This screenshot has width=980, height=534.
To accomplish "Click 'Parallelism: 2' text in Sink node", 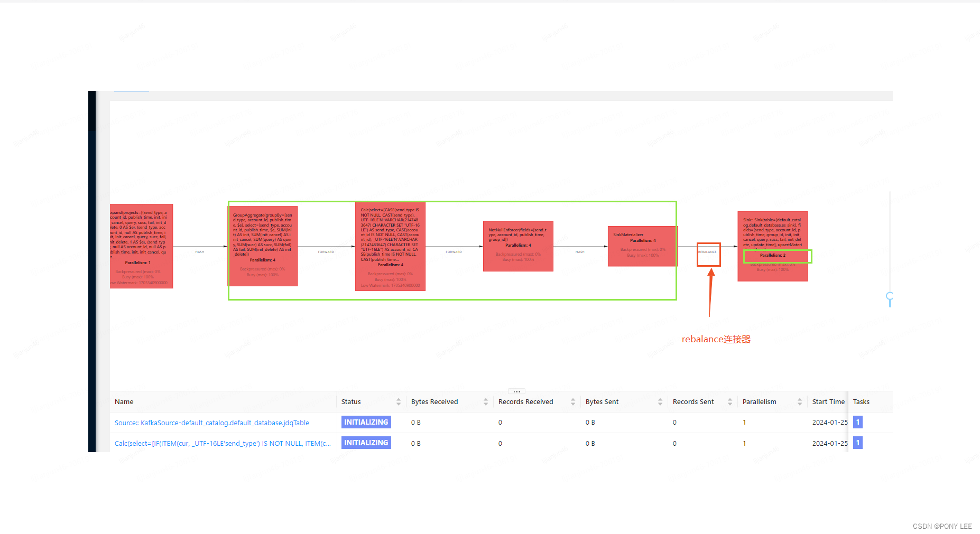I will pos(773,255).
